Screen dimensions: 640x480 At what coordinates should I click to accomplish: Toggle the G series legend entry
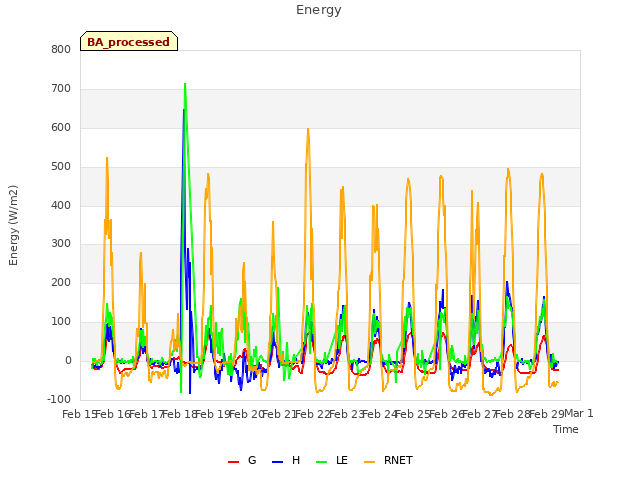(x=242, y=460)
